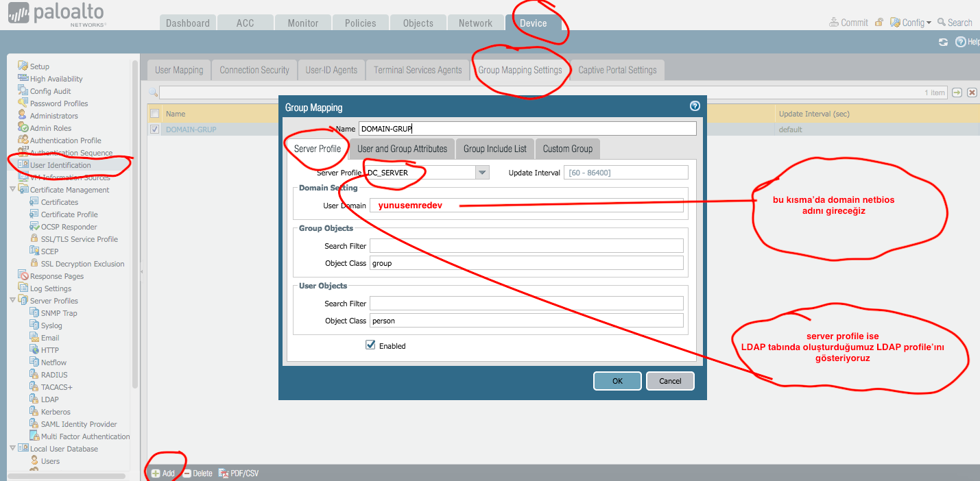Cancel the Group Mapping dialog
The image size is (980, 481).
[x=670, y=381]
